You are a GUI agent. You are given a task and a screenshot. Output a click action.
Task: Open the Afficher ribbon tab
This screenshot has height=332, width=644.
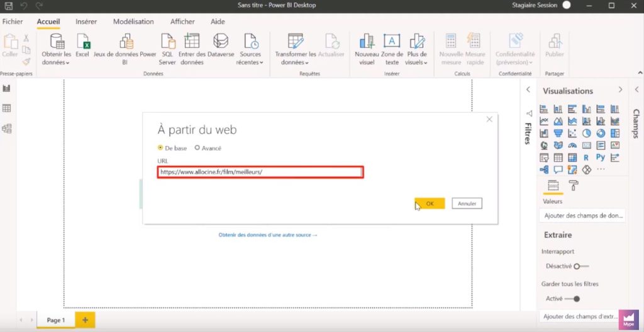click(x=182, y=22)
